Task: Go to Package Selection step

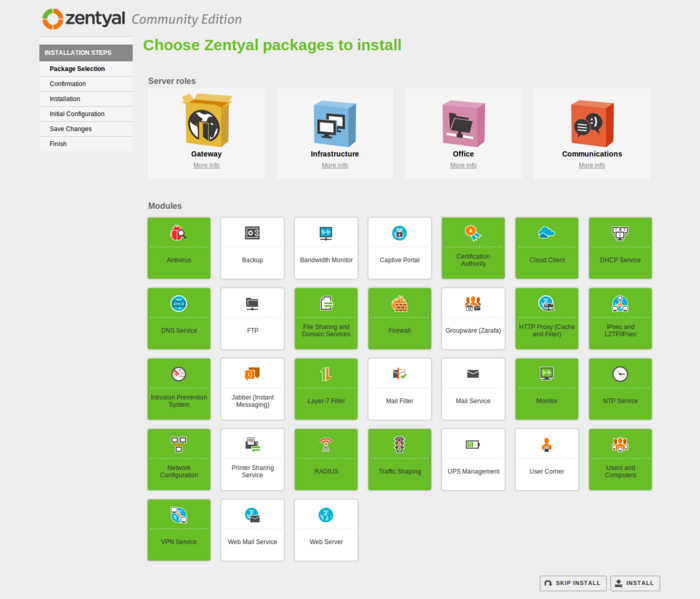Action: 77,69
